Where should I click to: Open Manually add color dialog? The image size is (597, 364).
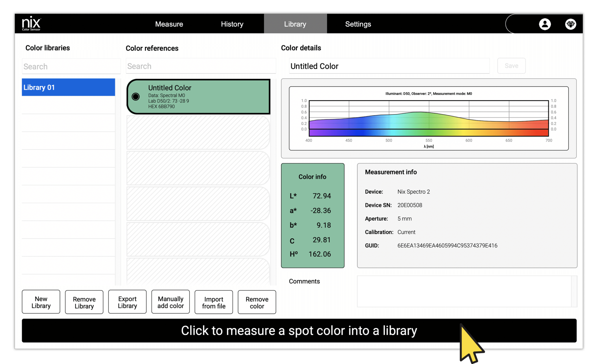(x=171, y=302)
